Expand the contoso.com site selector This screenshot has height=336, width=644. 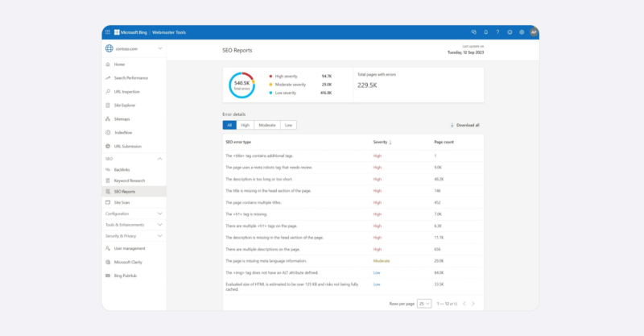(160, 48)
